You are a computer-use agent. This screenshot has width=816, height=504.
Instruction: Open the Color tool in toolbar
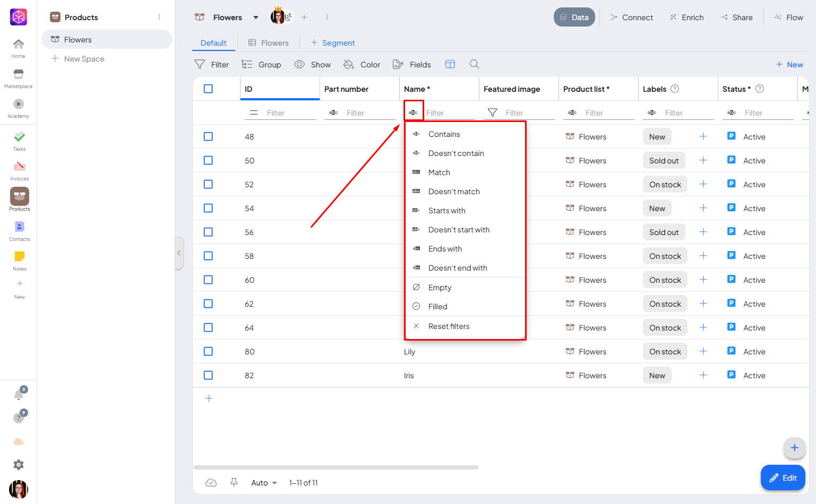pyautogui.click(x=362, y=65)
